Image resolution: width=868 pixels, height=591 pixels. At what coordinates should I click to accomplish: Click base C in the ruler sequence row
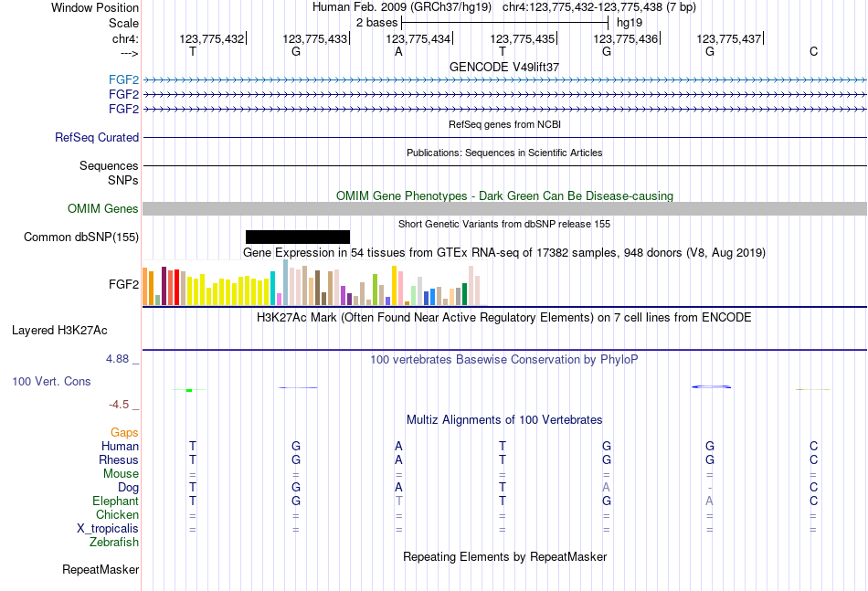[x=813, y=51]
